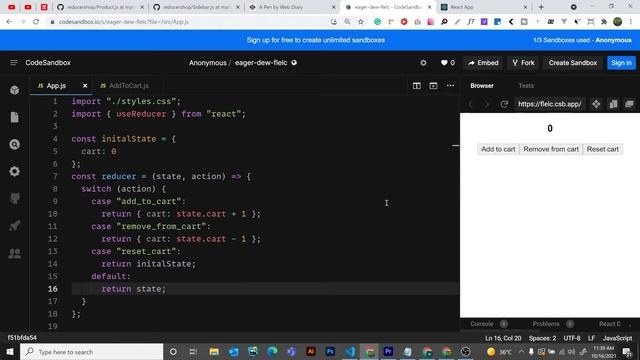Click the eager-dew-flelc sandbox name
Image resolution: width=640 pixels, height=360 pixels.
[x=261, y=63]
